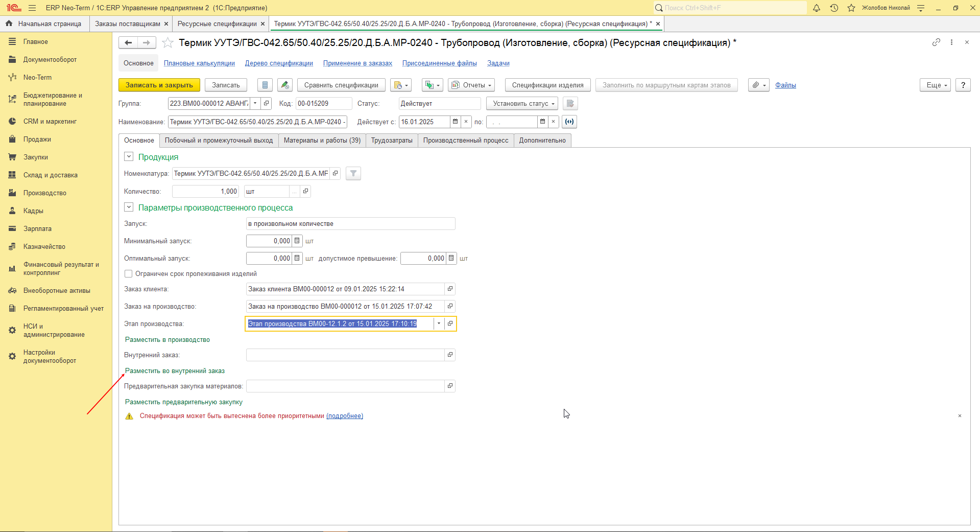The image size is (980, 532).
Task: Open paperclip attachments dropdown
Action: [759, 85]
